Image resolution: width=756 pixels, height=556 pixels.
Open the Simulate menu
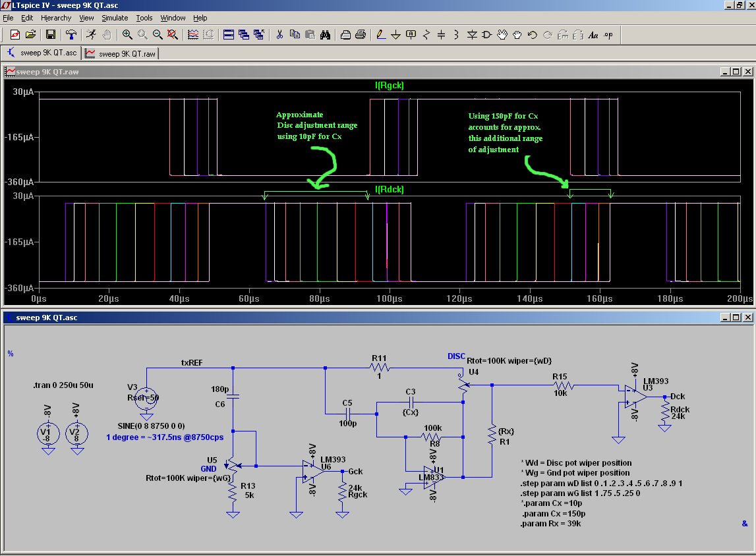[115, 18]
